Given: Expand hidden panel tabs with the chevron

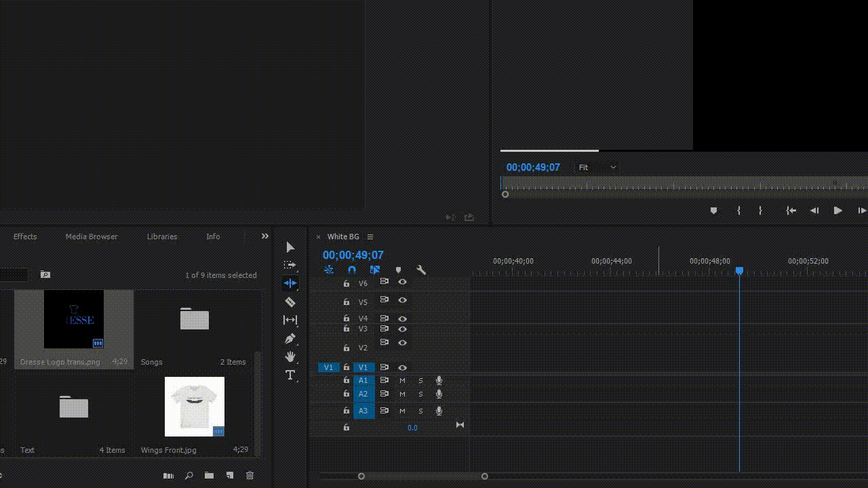Looking at the screenshot, I should tap(264, 237).
